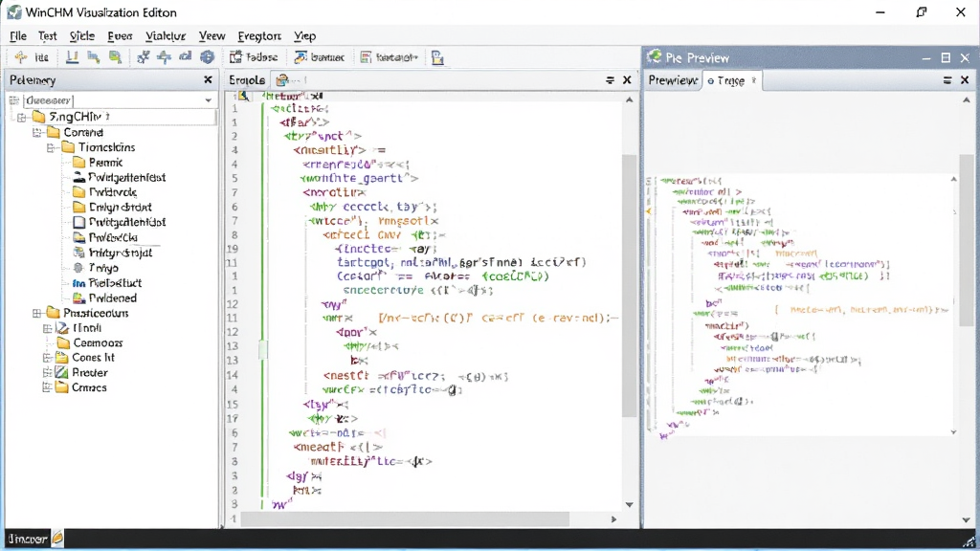Click the yellow icon at the toolbar's left end
Viewport: 980px width, 551px height.
21,57
